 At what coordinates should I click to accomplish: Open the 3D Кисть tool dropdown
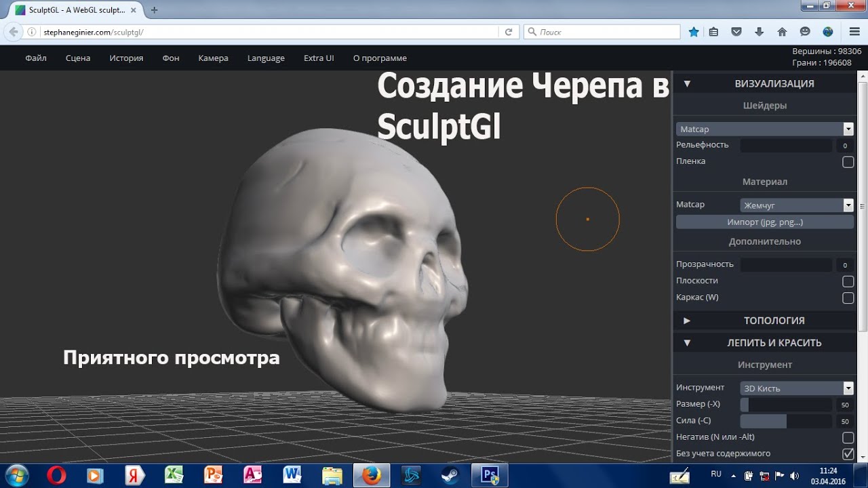796,388
